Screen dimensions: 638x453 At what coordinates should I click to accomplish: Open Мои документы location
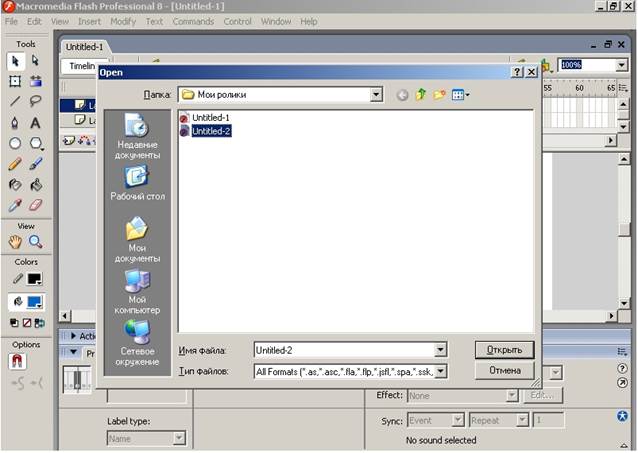pos(137,239)
